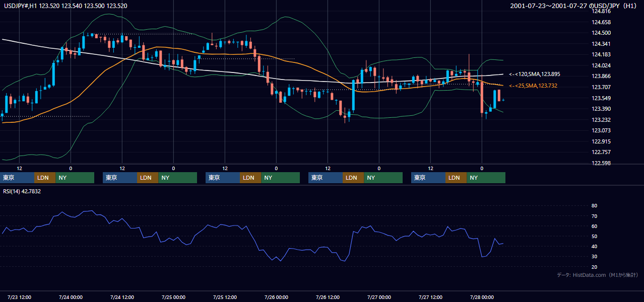Click the RSI 70 level label
The image size is (644, 302).
[594, 216]
